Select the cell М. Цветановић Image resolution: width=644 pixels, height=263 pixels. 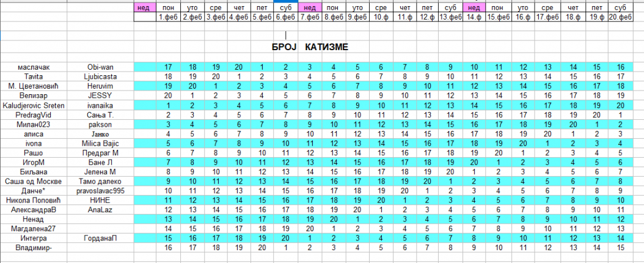click(x=34, y=86)
